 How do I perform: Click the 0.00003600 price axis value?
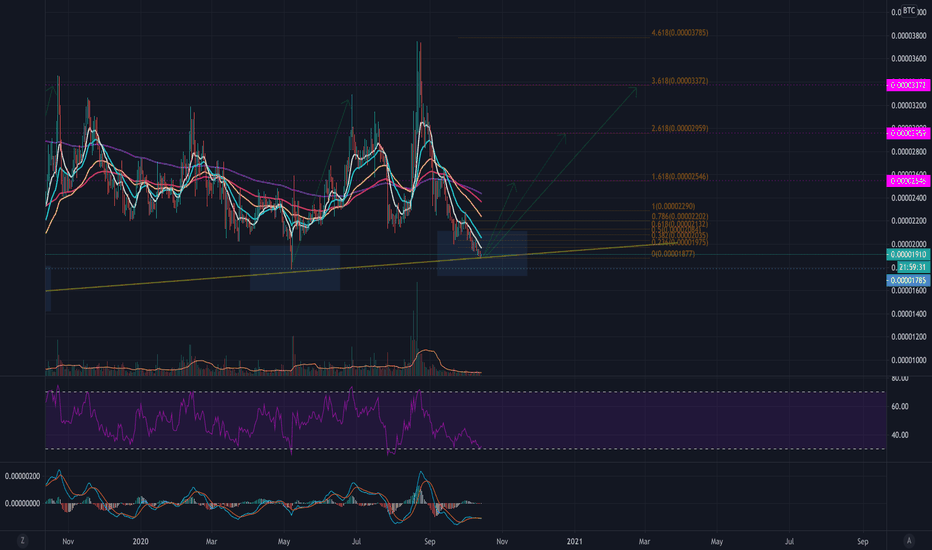909,59
